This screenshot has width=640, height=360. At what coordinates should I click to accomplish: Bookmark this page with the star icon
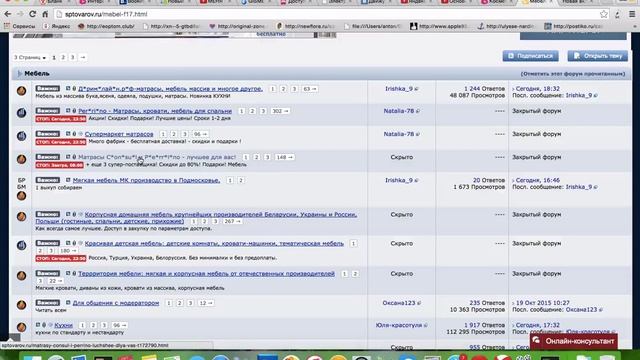click(x=604, y=14)
